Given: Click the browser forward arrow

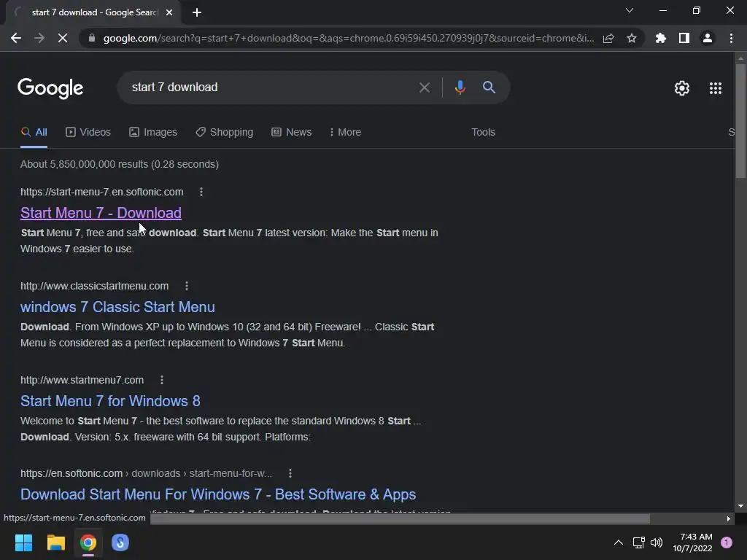Looking at the screenshot, I should point(39,38).
